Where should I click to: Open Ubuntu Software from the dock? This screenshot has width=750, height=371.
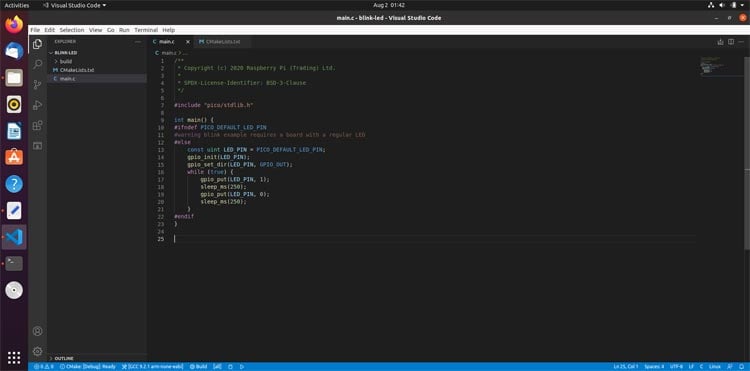(14, 157)
